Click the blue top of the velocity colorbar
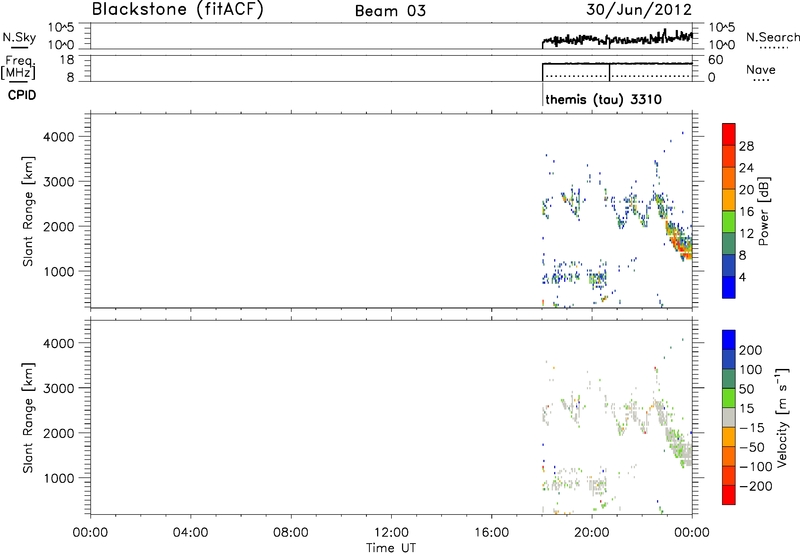This screenshot has width=800, height=554. 729,340
